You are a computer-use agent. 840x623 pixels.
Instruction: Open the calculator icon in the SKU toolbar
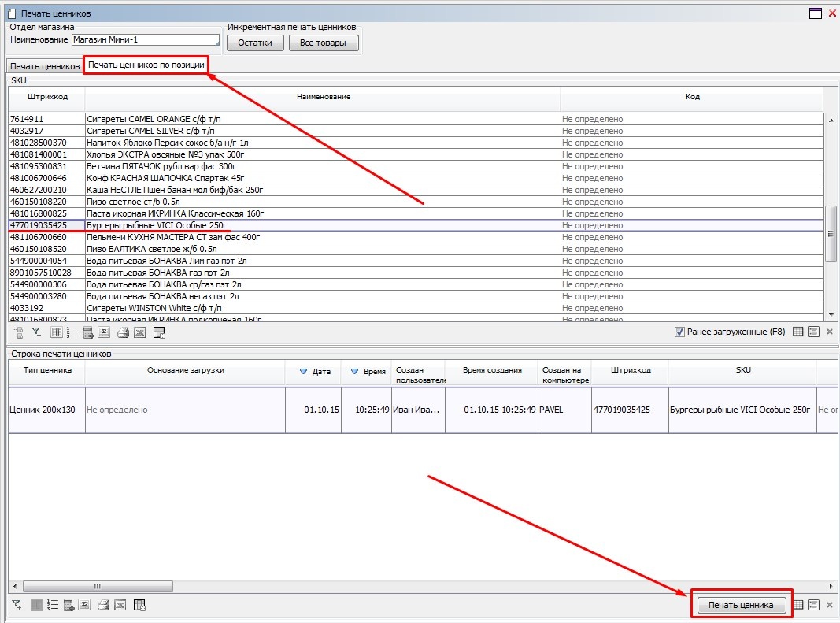pyautogui.click(x=87, y=332)
